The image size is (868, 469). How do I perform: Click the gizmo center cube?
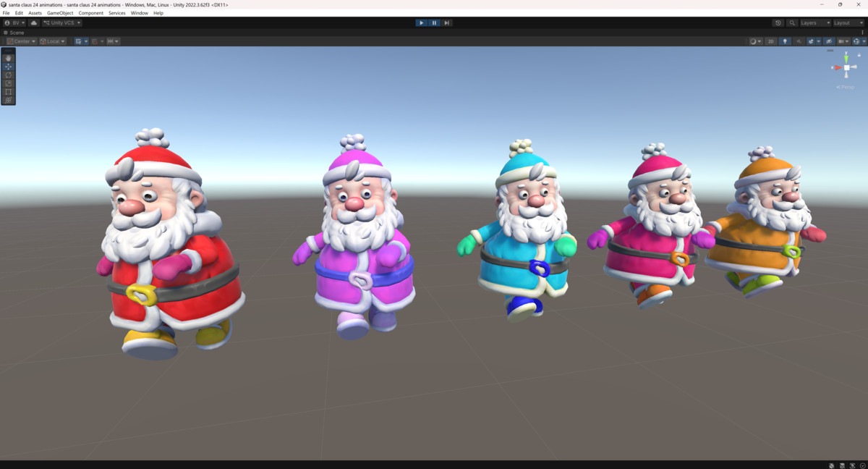(x=846, y=68)
